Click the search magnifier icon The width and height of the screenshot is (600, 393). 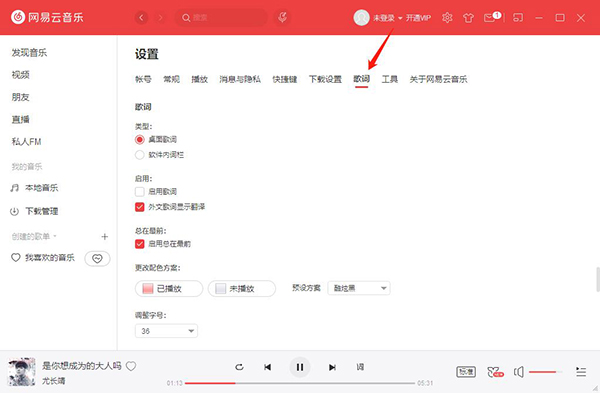[x=186, y=18]
